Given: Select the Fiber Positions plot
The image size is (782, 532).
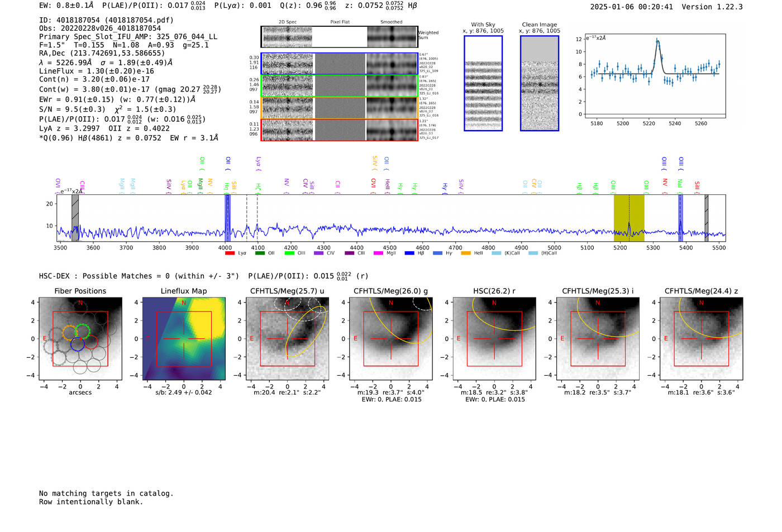Looking at the screenshot, I should tap(80, 339).
